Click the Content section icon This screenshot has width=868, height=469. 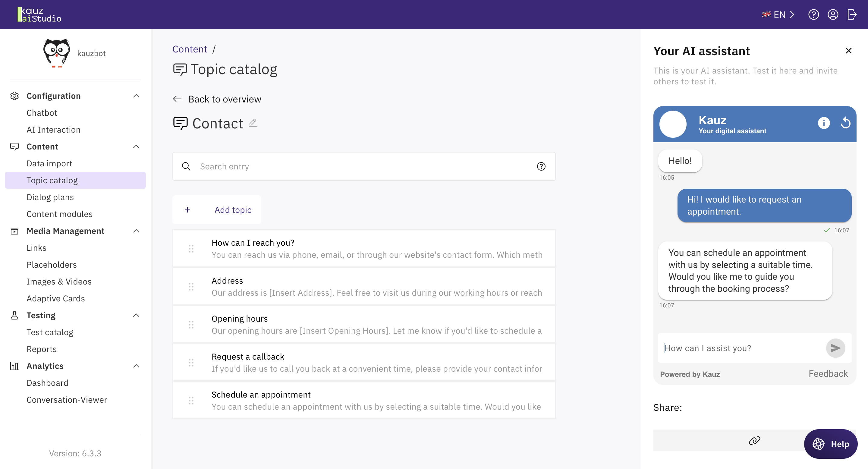coord(14,146)
